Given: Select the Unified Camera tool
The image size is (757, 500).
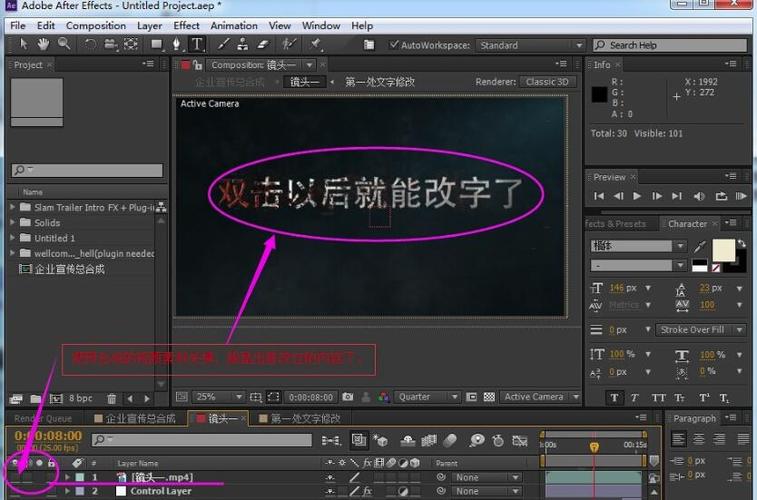Looking at the screenshot, I should pos(111,44).
